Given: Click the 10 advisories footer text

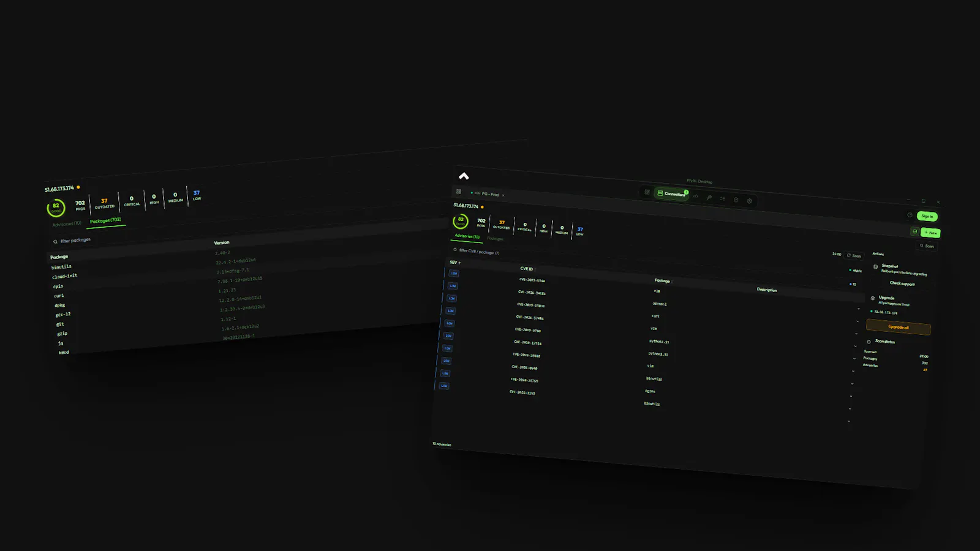Looking at the screenshot, I should (x=442, y=444).
